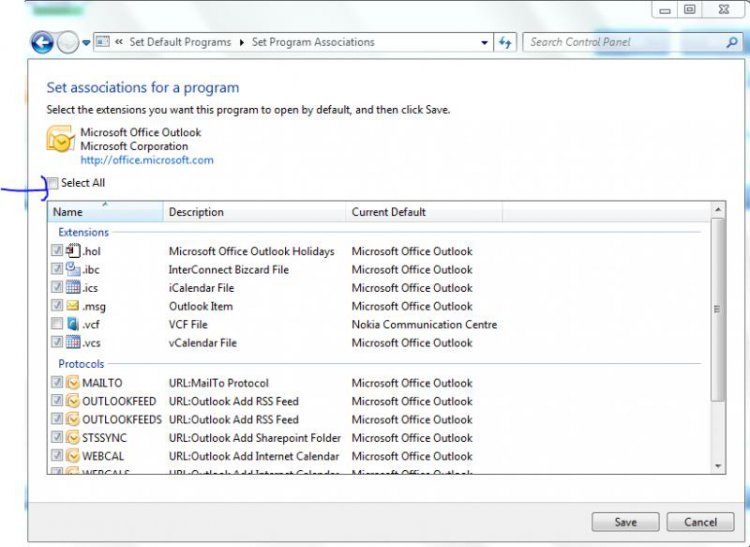Image resolution: width=750 pixels, height=547 pixels.
Task: Open recent pages dropdown beside nav arrows
Action: pos(86,43)
